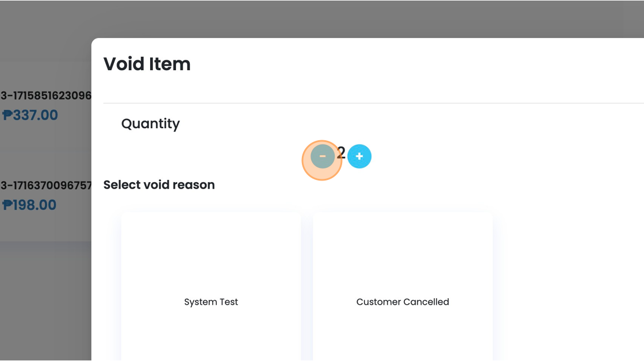This screenshot has height=361, width=644.
Task: Click the Quantity label
Action: (x=150, y=124)
